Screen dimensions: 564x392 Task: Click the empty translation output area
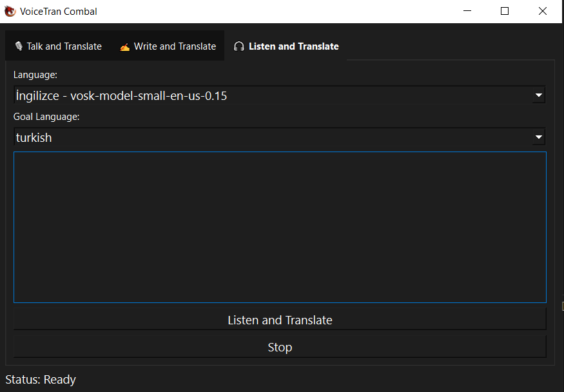(280, 227)
